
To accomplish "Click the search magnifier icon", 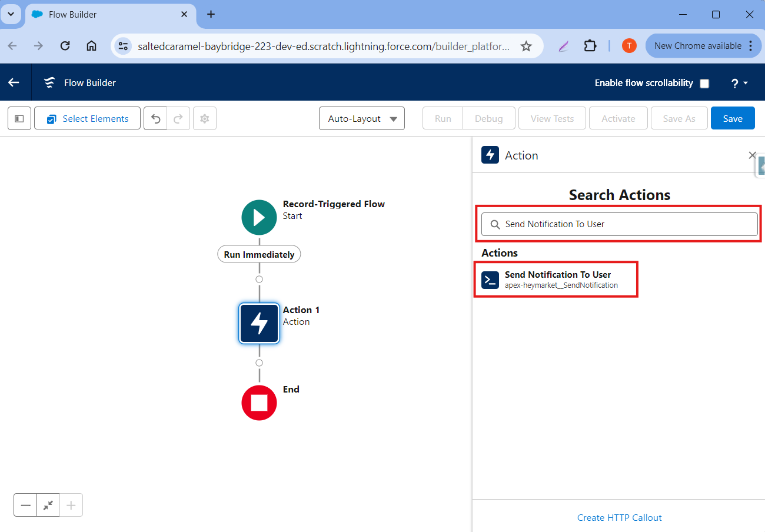I will pos(494,224).
